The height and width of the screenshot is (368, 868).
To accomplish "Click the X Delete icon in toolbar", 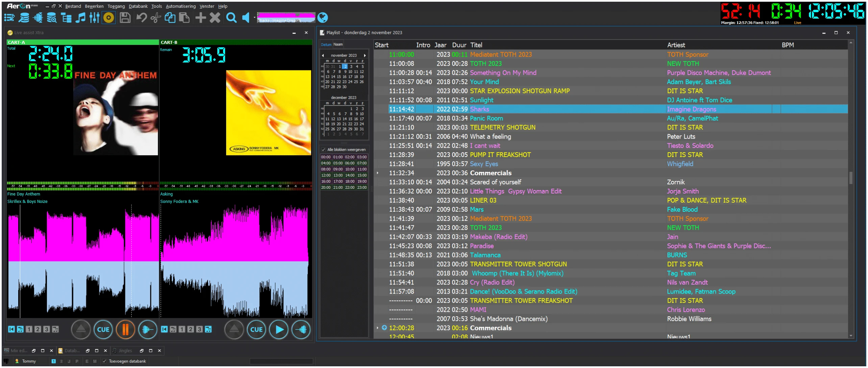I will (215, 18).
